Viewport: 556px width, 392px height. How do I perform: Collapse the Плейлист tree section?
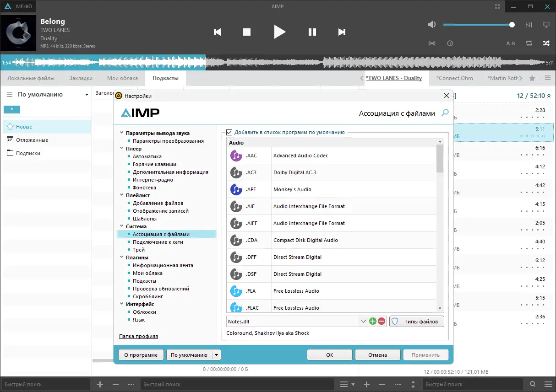point(121,195)
